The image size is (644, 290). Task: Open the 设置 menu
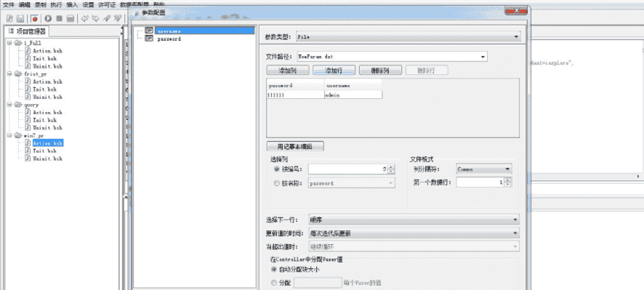click(88, 5)
